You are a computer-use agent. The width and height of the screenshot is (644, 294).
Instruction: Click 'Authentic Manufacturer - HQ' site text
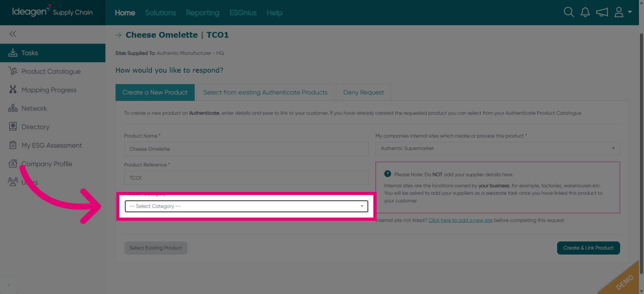coord(190,53)
